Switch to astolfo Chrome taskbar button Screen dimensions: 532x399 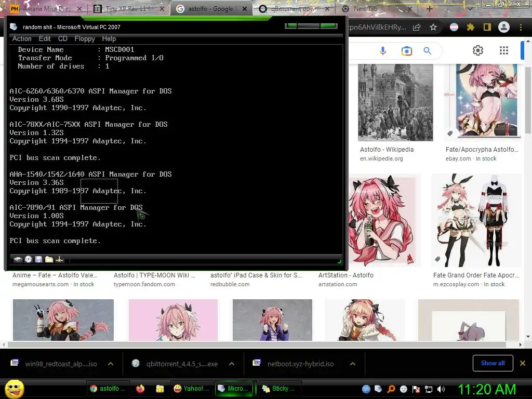click(108, 389)
